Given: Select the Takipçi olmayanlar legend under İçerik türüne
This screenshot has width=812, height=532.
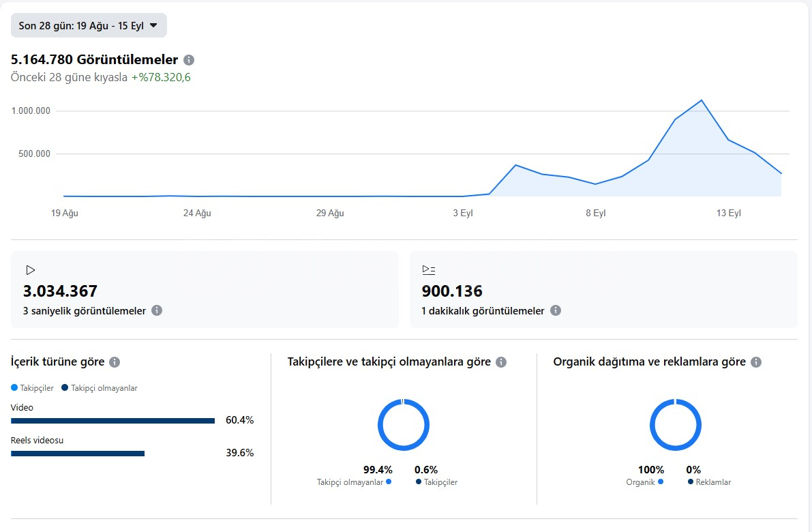Looking at the screenshot, I should (99, 388).
